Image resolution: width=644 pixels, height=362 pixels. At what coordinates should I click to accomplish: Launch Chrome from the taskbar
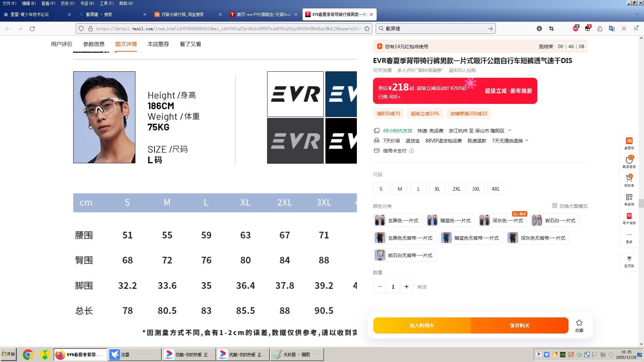point(28,355)
